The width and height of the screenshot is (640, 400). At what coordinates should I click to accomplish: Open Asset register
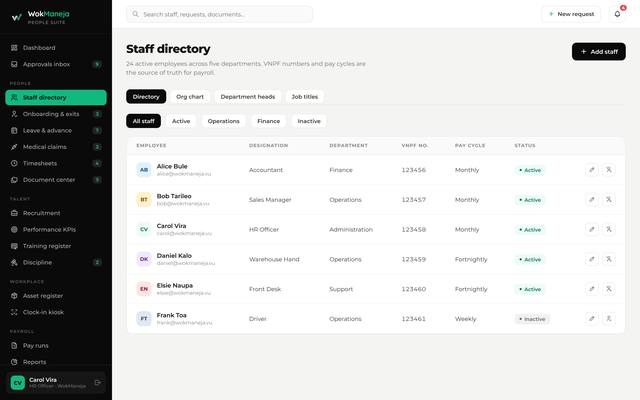pyautogui.click(x=56, y=296)
